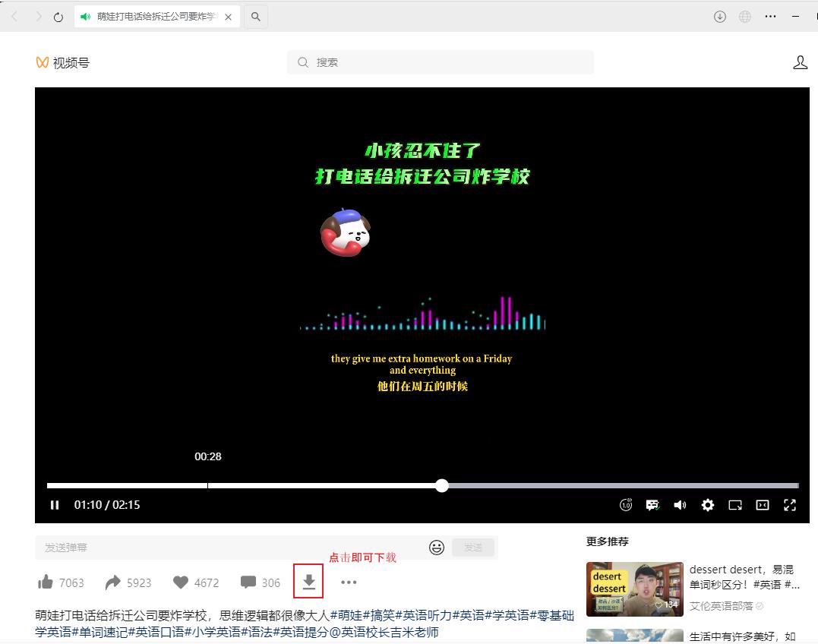818x644 pixels.
Task: Click the 134 likes badge on thumbnail
Action: (x=667, y=605)
